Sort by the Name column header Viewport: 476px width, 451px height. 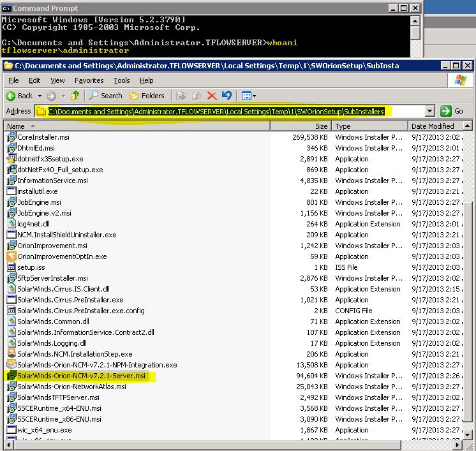[x=137, y=126]
